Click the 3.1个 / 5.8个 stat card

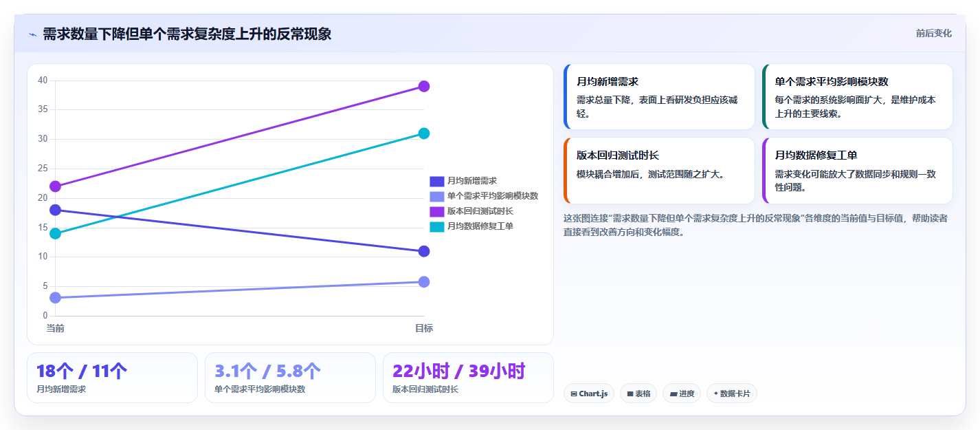(x=290, y=378)
